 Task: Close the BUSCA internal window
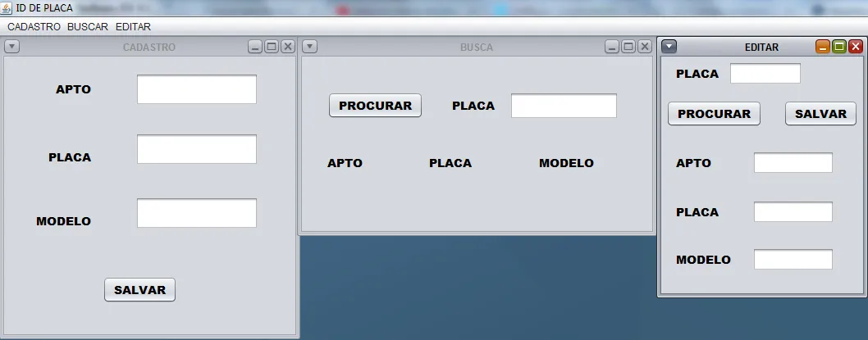pos(644,47)
